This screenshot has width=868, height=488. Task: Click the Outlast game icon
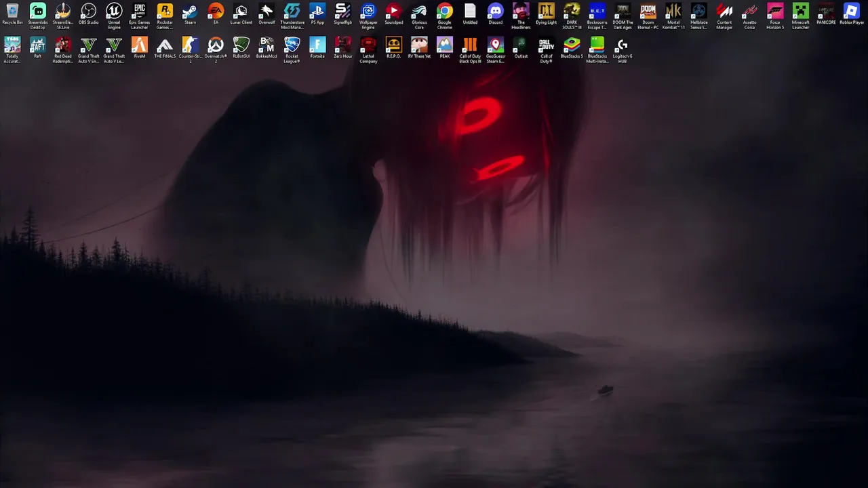(521, 48)
